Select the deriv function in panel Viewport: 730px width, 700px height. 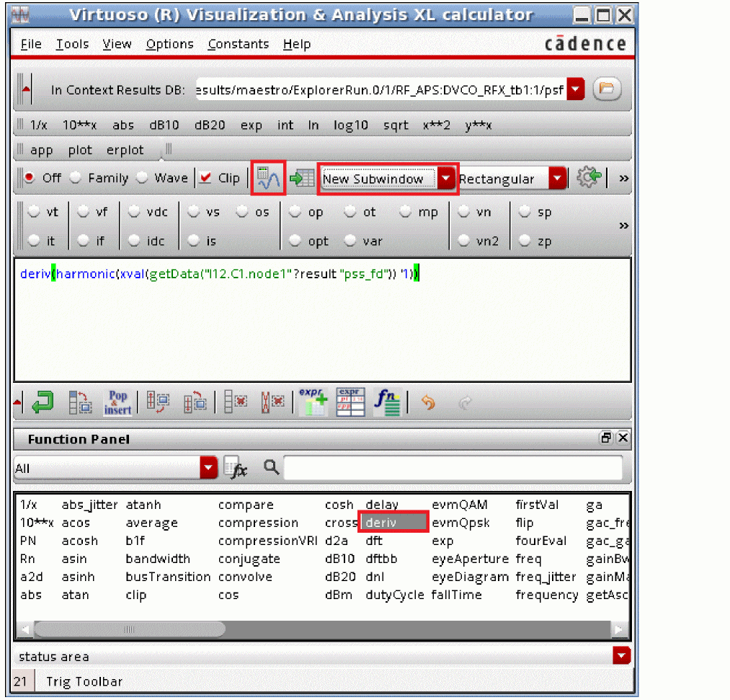click(x=393, y=523)
